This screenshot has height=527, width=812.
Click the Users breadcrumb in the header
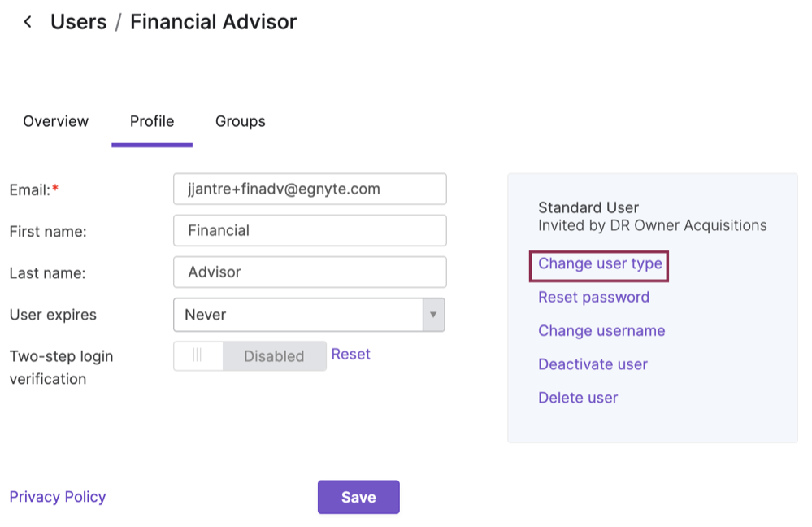click(x=78, y=21)
